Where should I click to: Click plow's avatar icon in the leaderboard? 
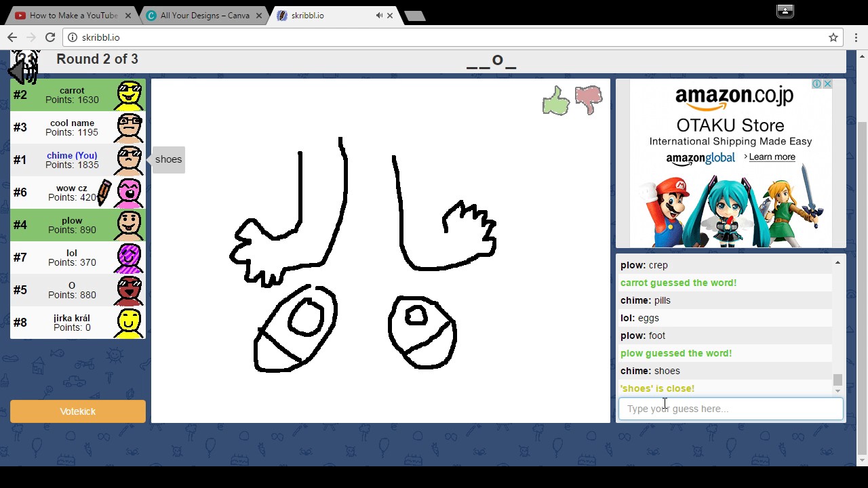128,225
